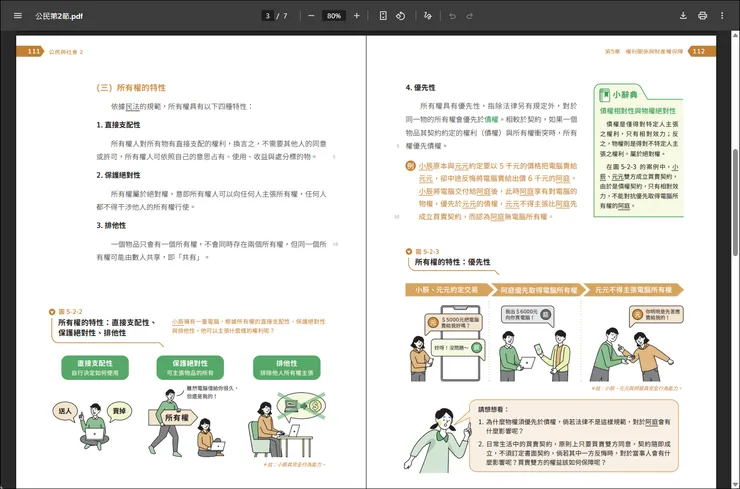Zoom out with the minus button
Screen dimensions: 740x489
[x=311, y=16]
